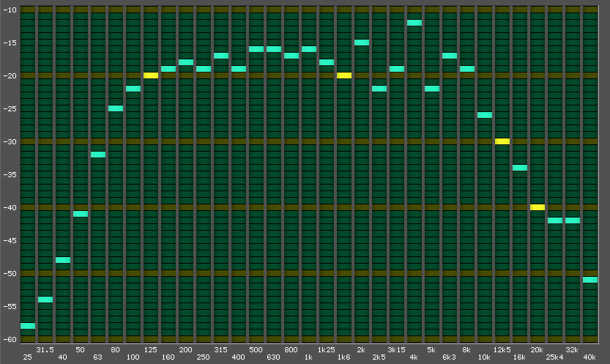Select the "2k" frequency label

pos(362,349)
